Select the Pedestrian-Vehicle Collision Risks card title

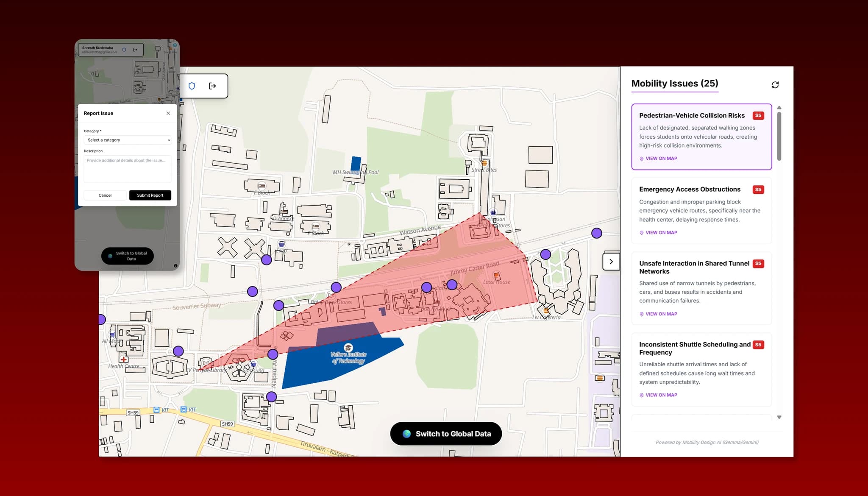692,115
